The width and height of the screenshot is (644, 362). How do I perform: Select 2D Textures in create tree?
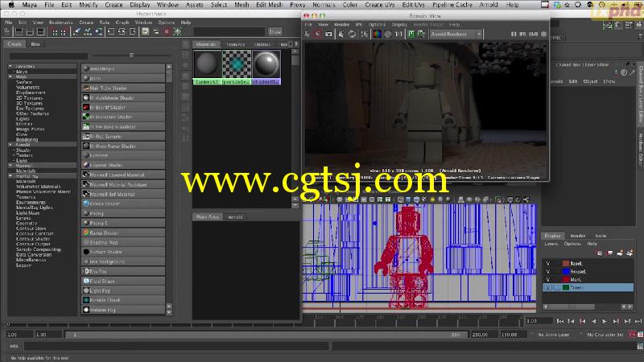click(x=29, y=98)
